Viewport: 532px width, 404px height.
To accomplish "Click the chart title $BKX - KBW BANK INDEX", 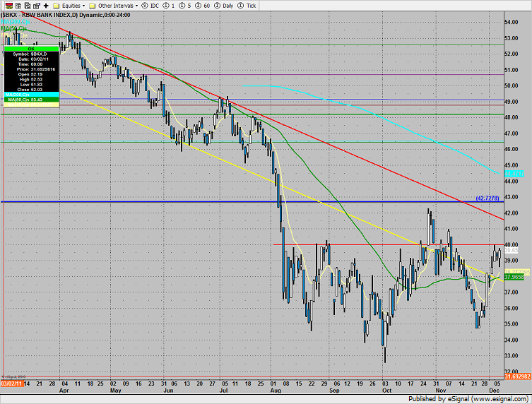I will (x=44, y=15).
